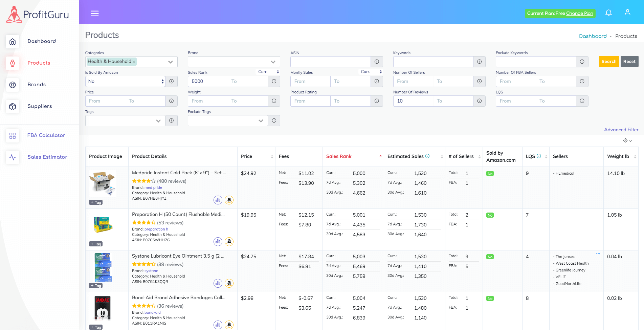Click Dashboard breadcrumb link
This screenshot has width=644, height=330.
(x=593, y=36)
